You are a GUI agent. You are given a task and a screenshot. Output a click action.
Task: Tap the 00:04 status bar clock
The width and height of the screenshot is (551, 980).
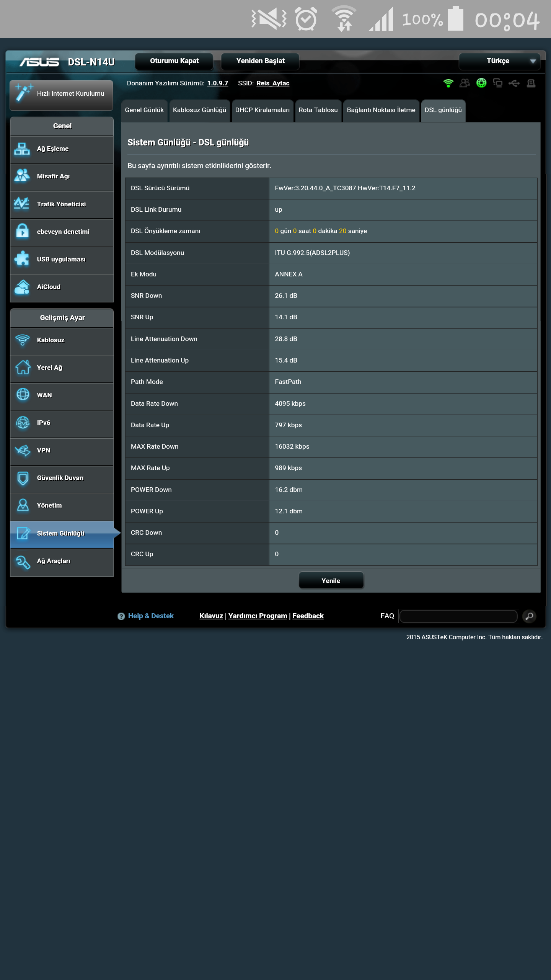pyautogui.click(x=507, y=20)
